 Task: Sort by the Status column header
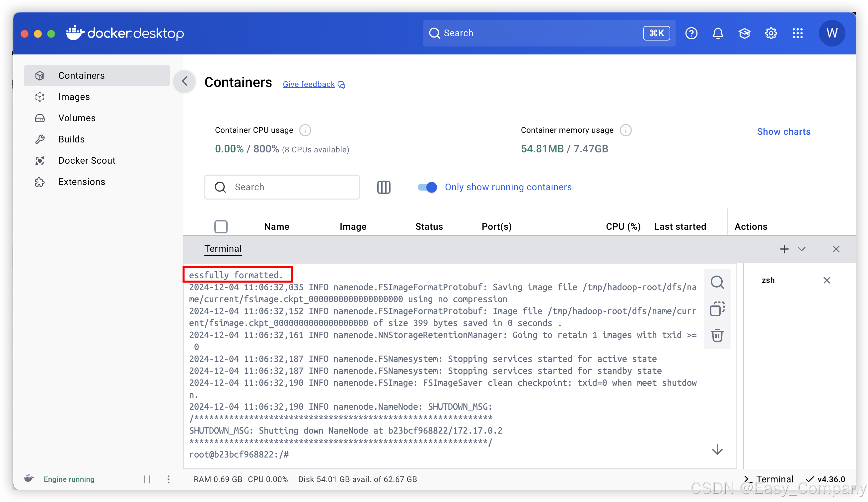pos(429,226)
